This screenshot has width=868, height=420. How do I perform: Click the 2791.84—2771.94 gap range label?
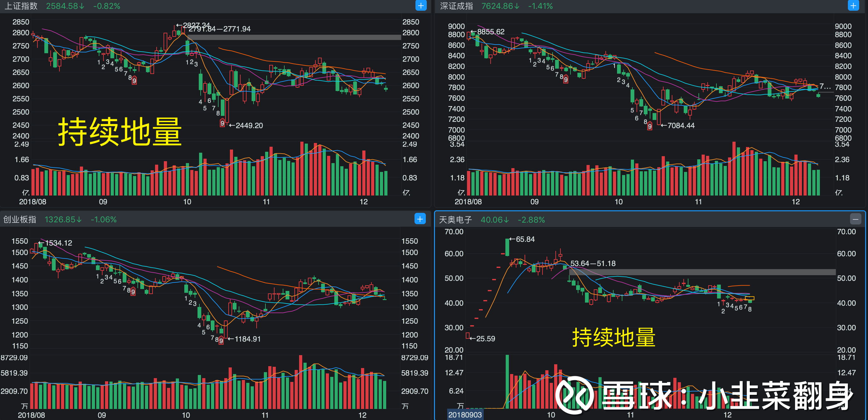pos(220,29)
